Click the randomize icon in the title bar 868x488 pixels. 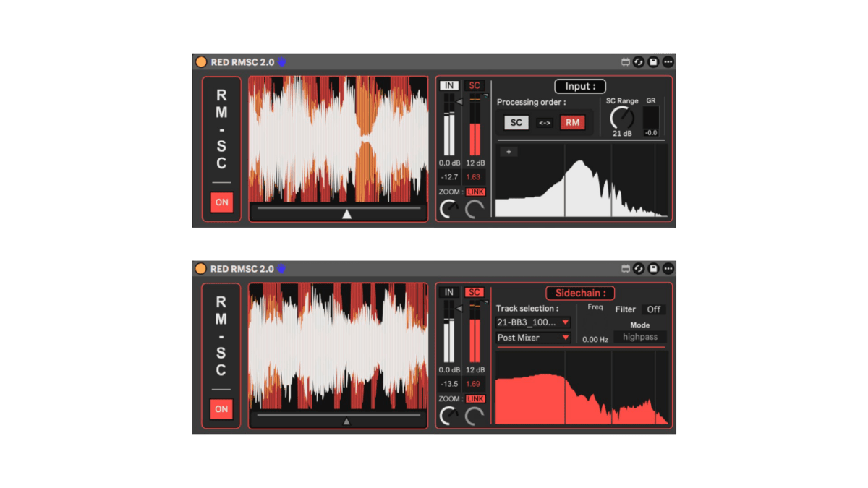[638, 62]
